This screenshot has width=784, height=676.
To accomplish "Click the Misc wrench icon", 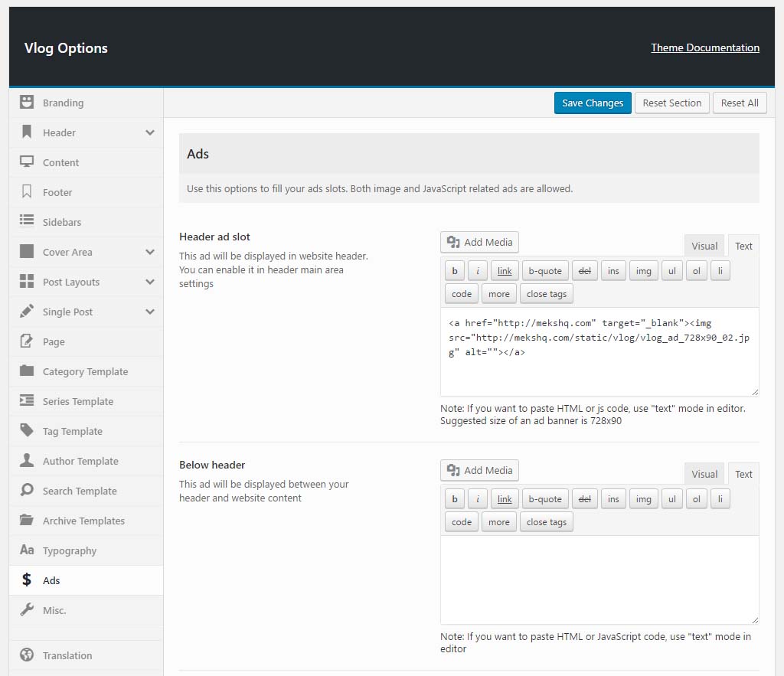I will click(28, 610).
